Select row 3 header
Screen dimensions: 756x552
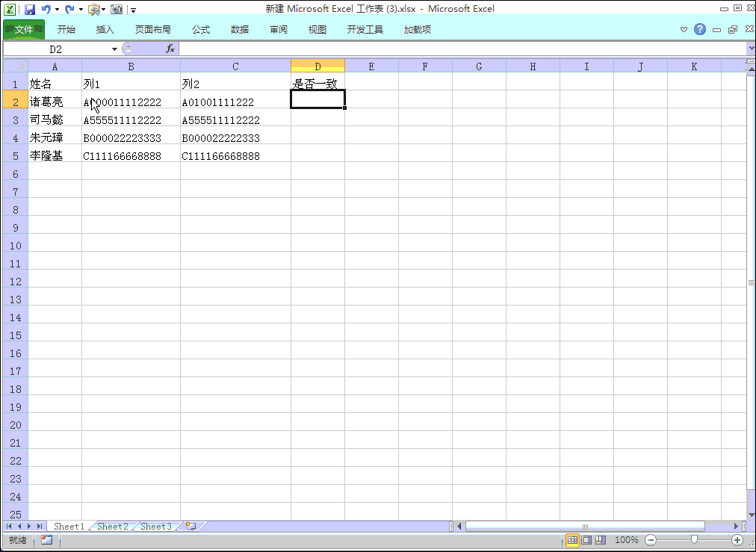16,120
